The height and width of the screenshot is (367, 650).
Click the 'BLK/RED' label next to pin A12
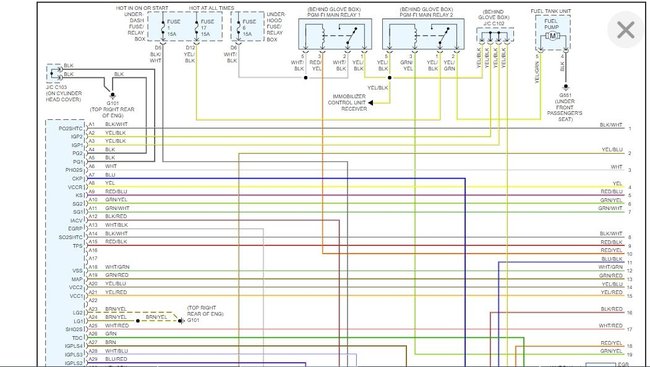pyautogui.click(x=116, y=216)
